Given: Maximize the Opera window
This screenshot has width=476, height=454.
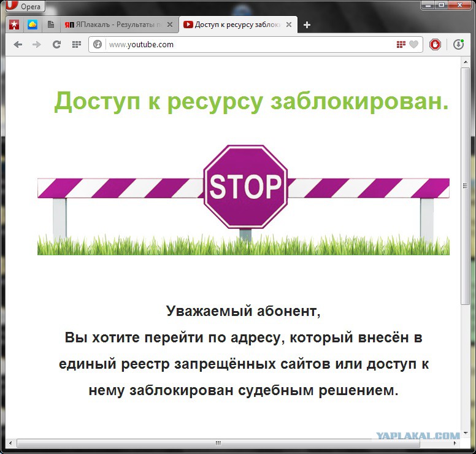Looking at the screenshot, I should coord(442,4).
